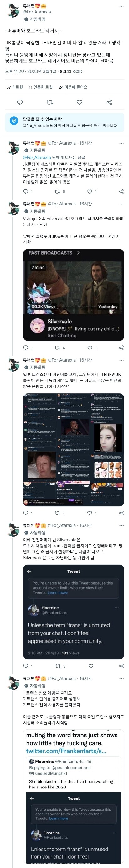Like the main tweet with the heart icon
Screen dimensions: 129x868
tap(80, 102)
